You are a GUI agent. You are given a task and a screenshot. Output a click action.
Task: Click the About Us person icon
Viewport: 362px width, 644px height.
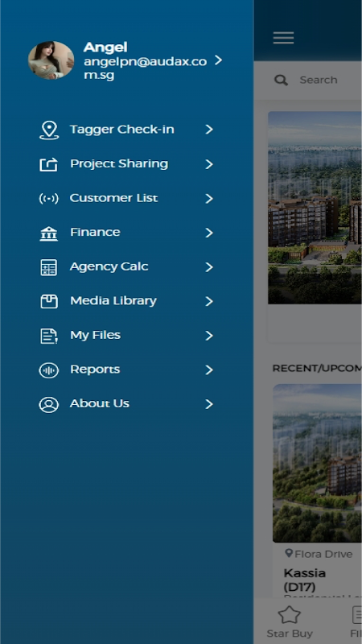pos(49,405)
